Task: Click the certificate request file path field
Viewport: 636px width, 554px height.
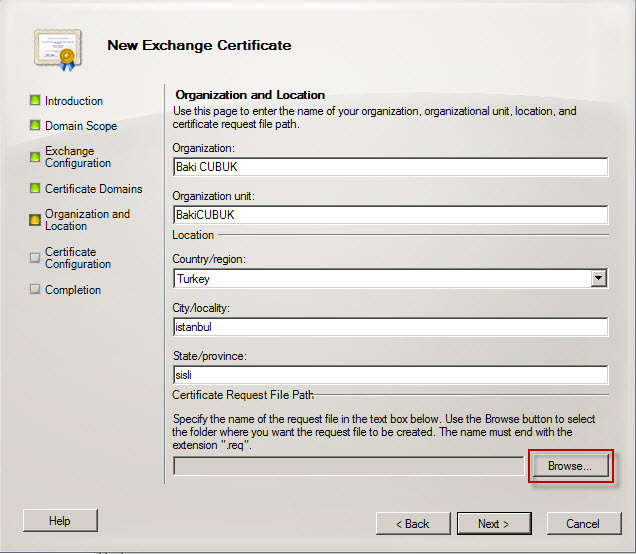Action: [348, 466]
